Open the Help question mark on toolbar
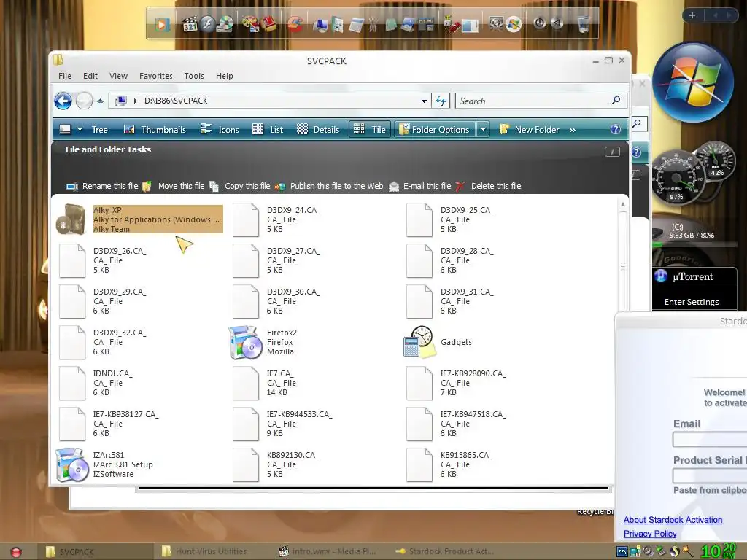 pos(616,130)
